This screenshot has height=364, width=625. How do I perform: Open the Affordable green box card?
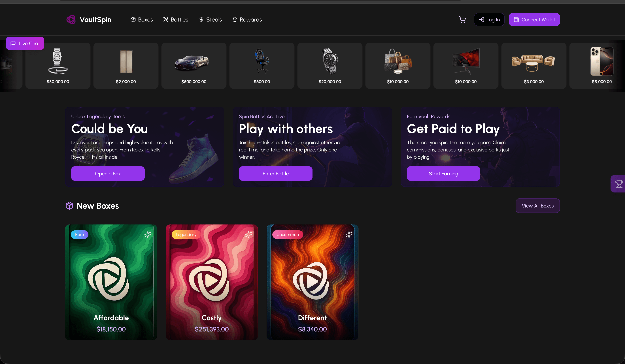111,282
